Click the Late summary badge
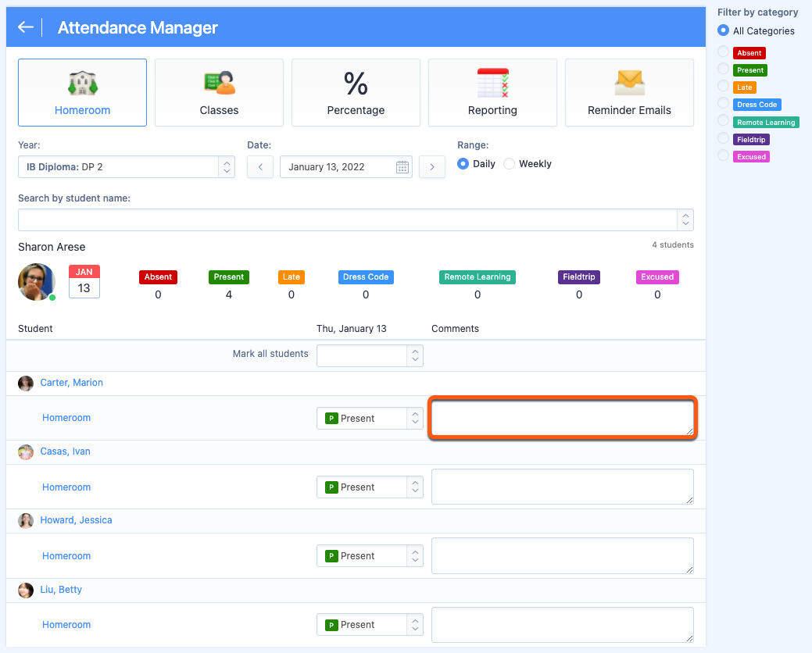This screenshot has height=653, width=812. [x=291, y=277]
